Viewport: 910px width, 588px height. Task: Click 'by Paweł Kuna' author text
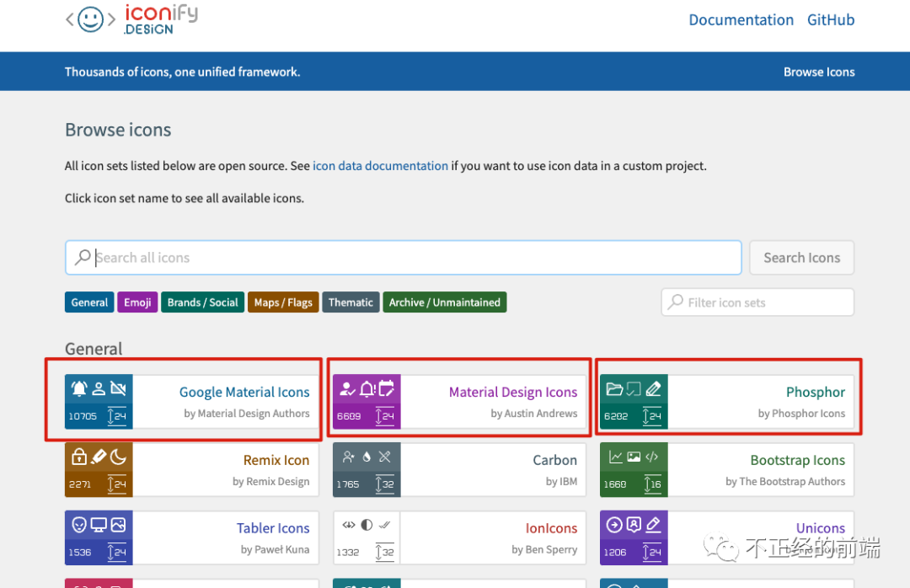pyautogui.click(x=275, y=549)
